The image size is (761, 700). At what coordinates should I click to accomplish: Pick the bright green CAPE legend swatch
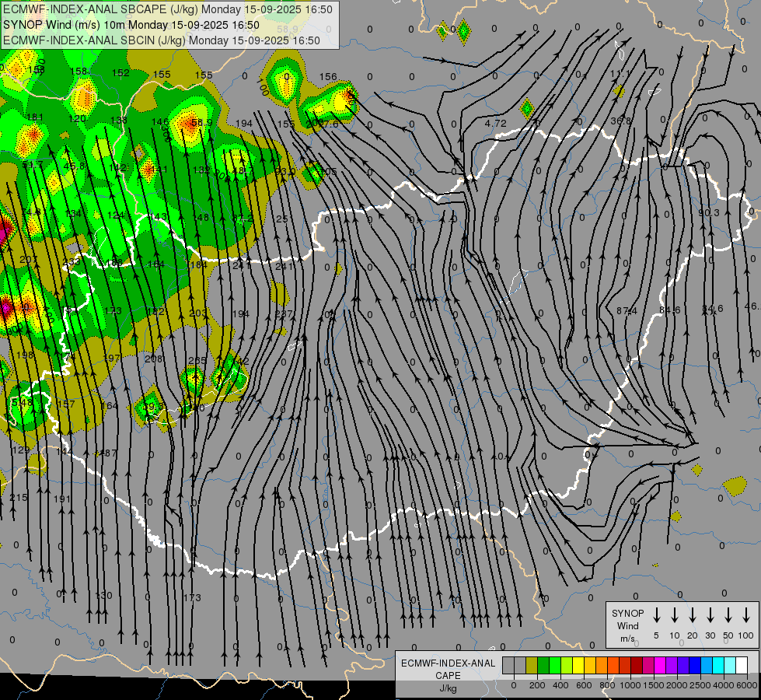click(x=555, y=665)
